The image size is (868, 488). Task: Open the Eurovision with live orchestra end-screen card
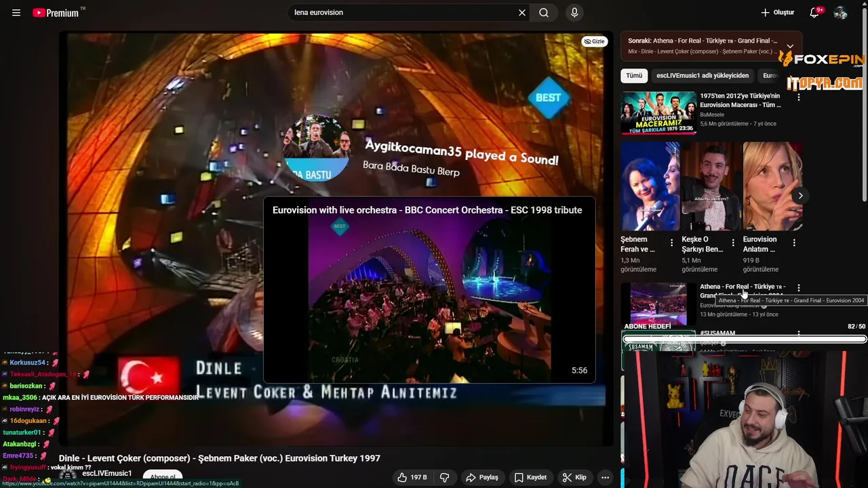tap(429, 290)
